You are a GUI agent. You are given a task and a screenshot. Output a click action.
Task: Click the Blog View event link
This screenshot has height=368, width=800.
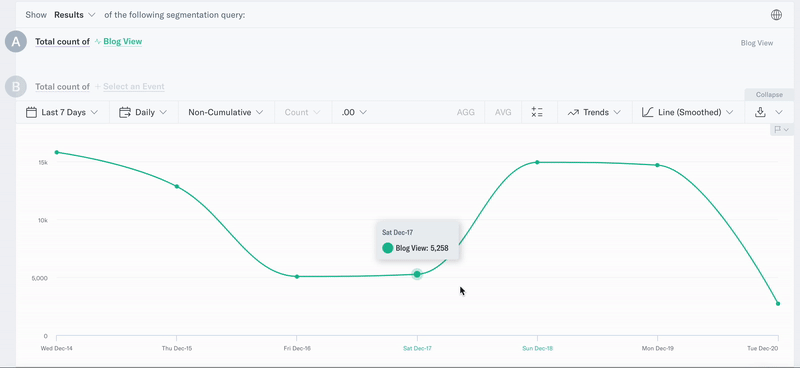(x=122, y=42)
